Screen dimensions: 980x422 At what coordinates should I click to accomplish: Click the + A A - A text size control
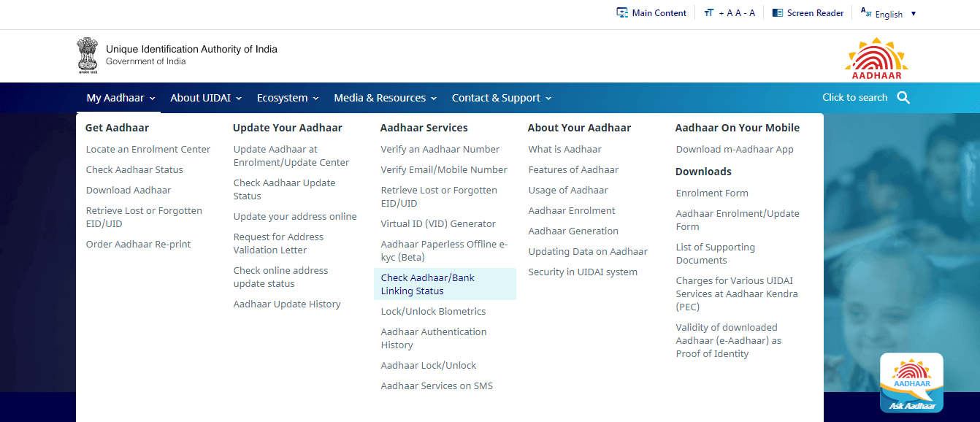(737, 13)
